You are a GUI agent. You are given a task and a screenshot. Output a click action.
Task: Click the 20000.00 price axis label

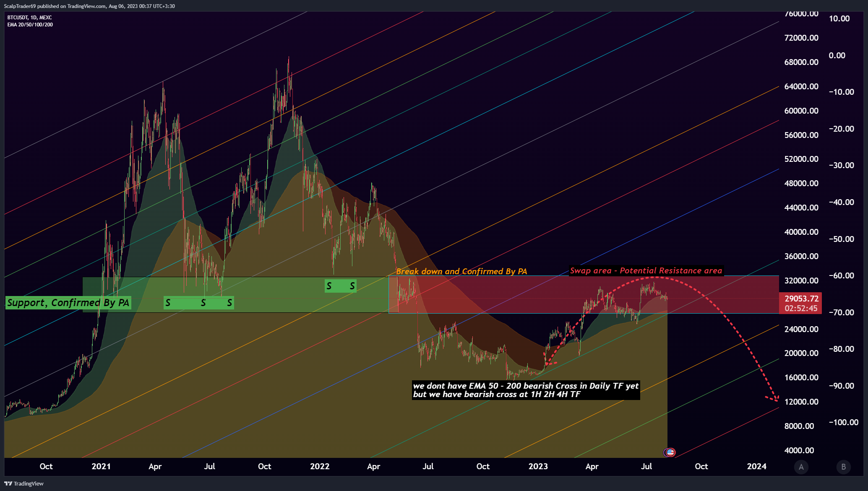pos(801,353)
